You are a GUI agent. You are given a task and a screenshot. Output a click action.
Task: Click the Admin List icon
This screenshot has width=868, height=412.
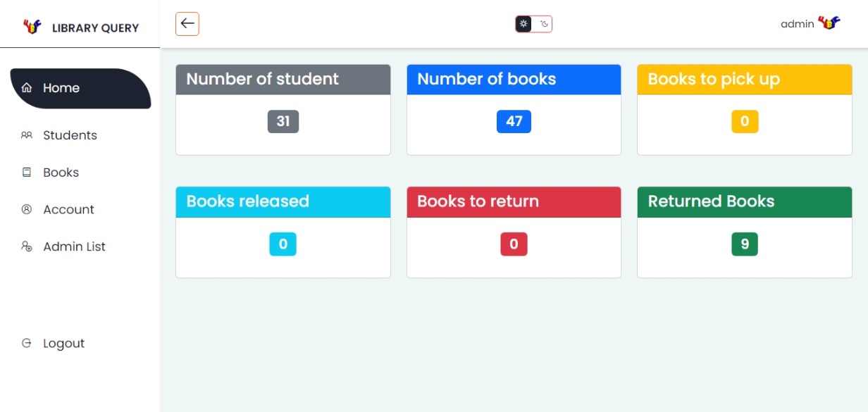pos(27,246)
